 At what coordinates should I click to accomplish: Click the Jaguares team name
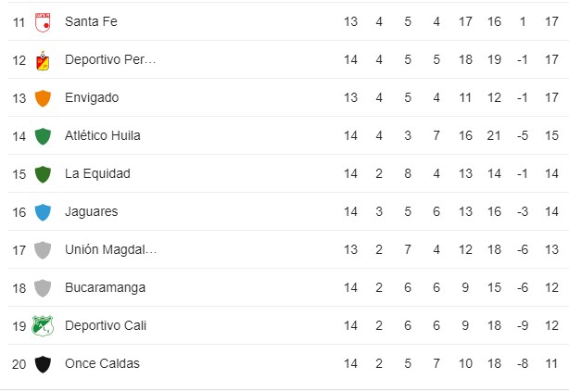coord(92,211)
